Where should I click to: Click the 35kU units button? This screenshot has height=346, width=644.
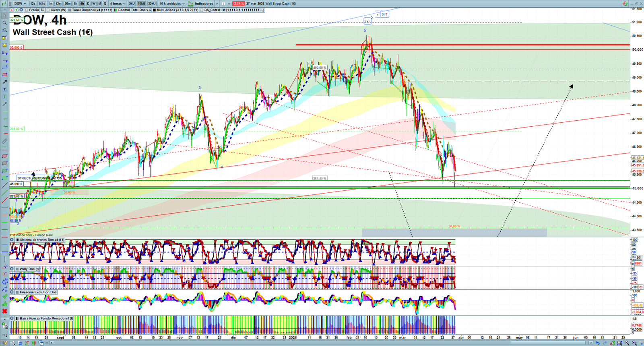(x=151, y=4)
